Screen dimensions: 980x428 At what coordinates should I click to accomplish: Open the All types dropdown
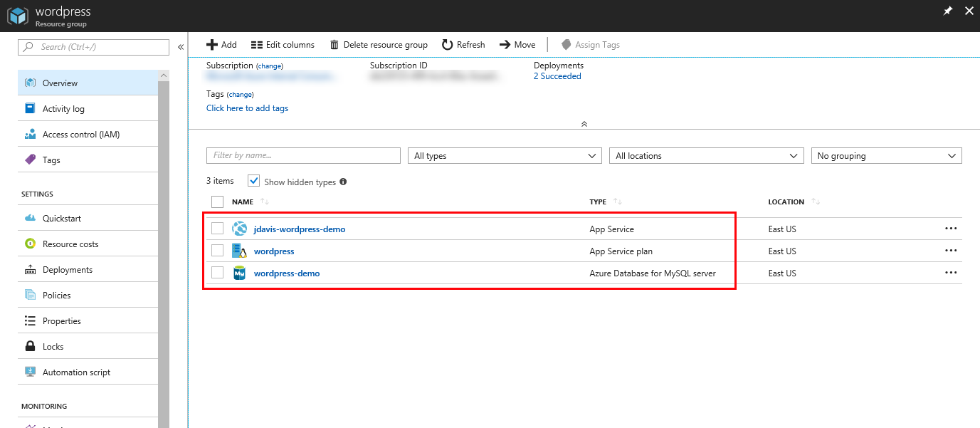(x=505, y=156)
